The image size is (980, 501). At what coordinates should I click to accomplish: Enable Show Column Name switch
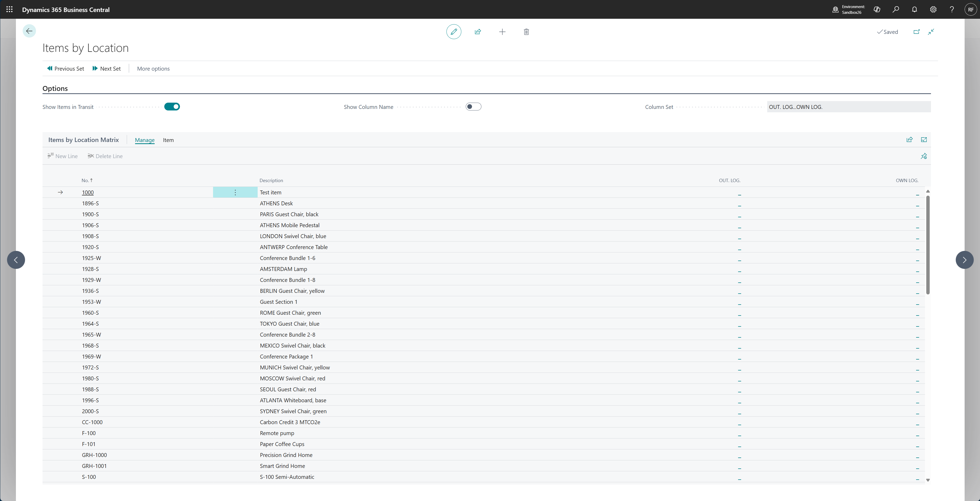[x=473, y=107]
